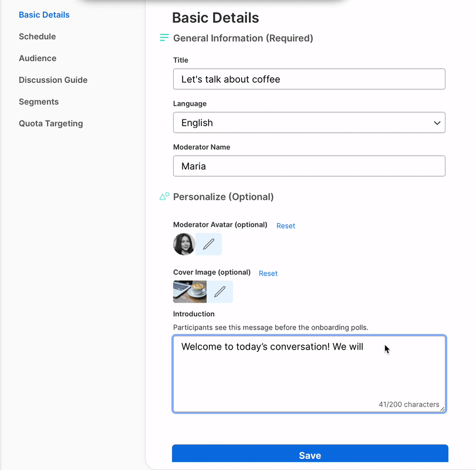The height and width of the screenshot is (470, 476).
Task: Click the pencil icon beside Moderator Avatar
Action: pos(208,244)
